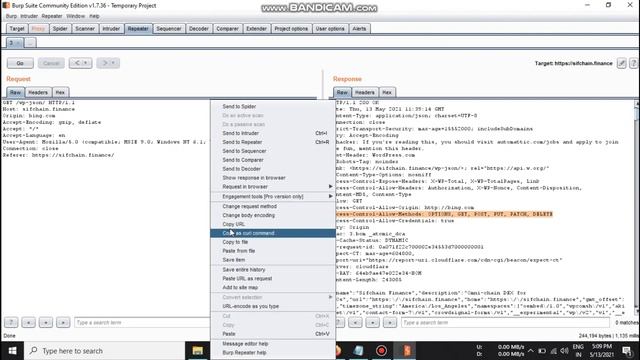Expand the 'Convert selection' submenu arrow
The height and width of the screenshot is (360, 640).
pyautogui.click(x=330, y=297)
